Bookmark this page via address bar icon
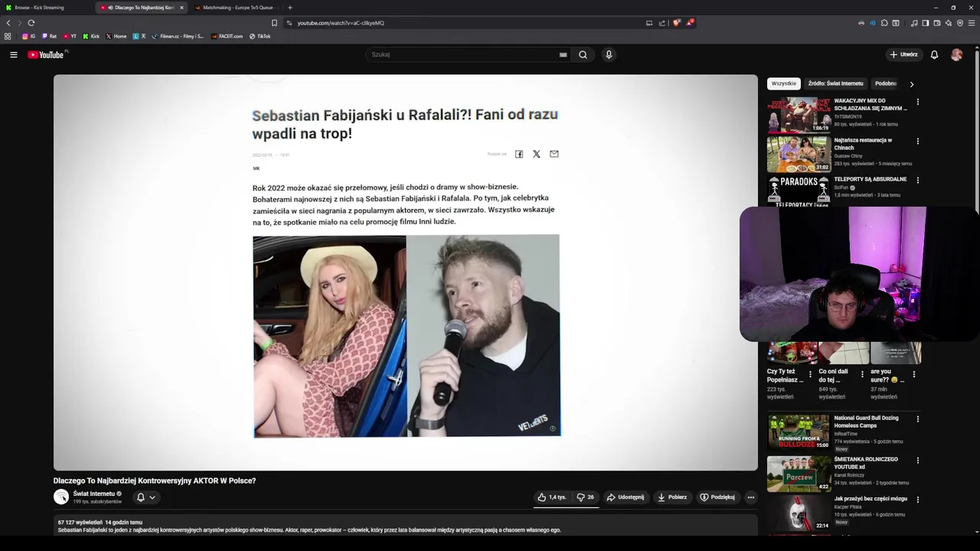The height and width of the screenshot is (551, 980). click(x=274, y=23)
